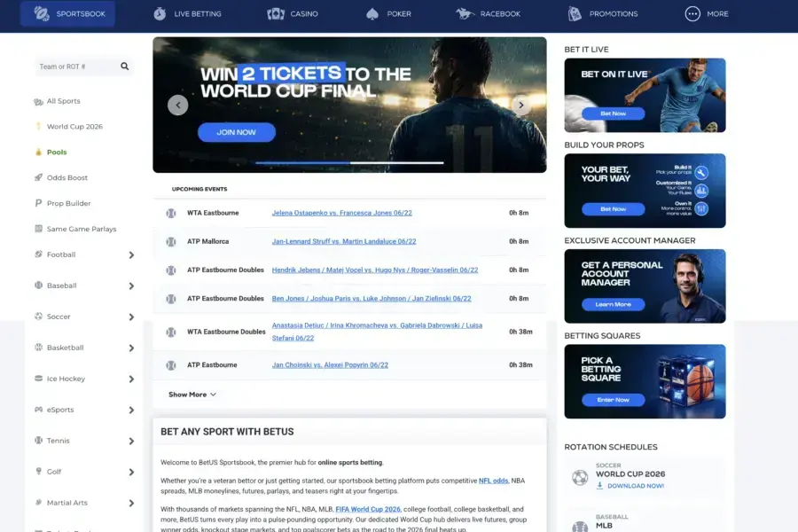The image size is (798, 532).
Task: Click the Pools sidebar icon
Action: (38, 152)
